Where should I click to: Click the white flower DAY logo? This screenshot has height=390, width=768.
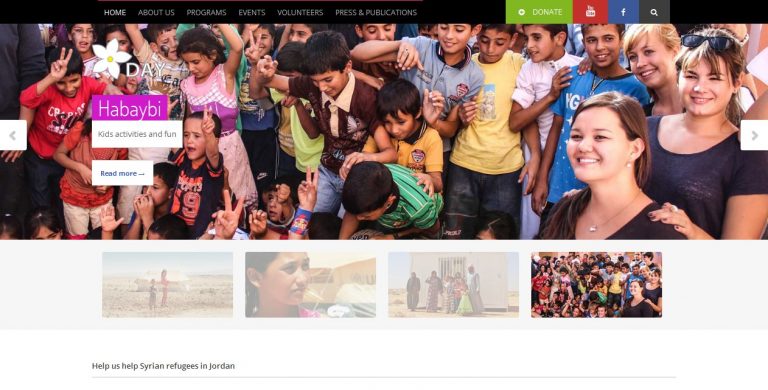point(129,60)
